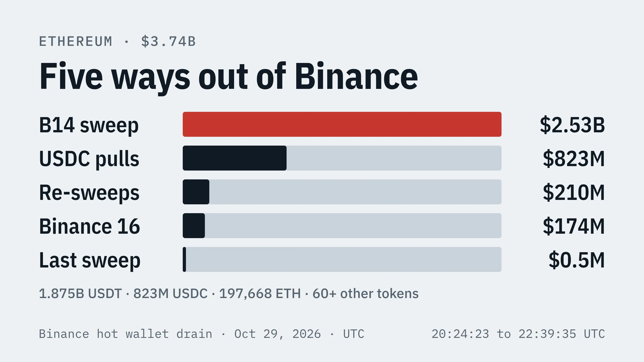Click the 20:24:23 to 22:39:35 UTC timestamp
Image resolution: width=644 pixels, height=362 pixels.
tap(518, 334)
